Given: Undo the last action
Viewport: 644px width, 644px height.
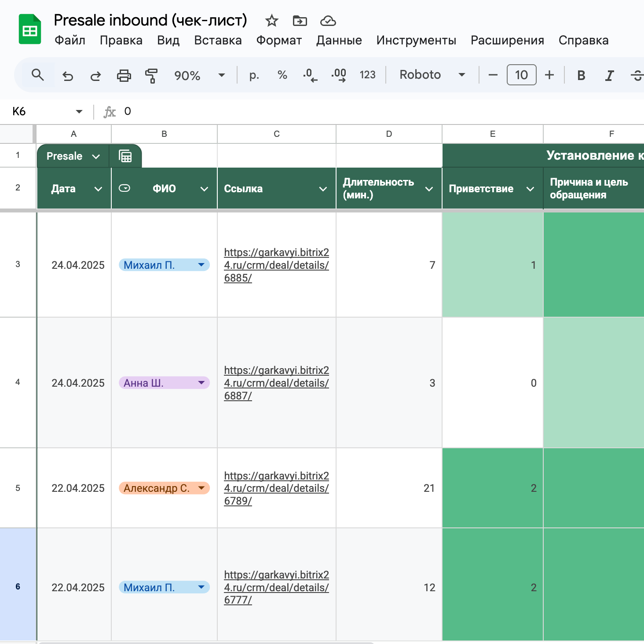Looking at the screenshot, I should pos(68,76).
